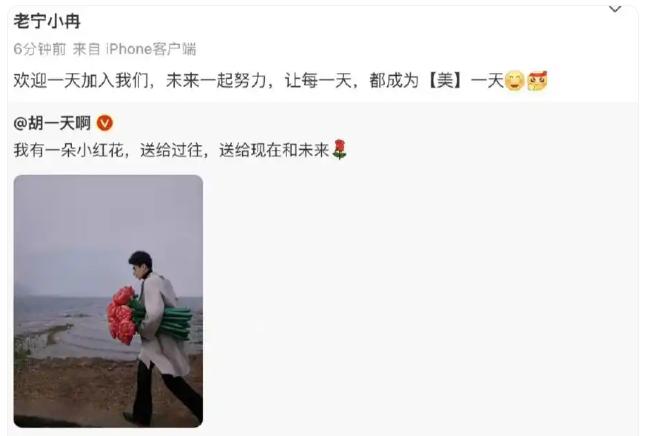This screenshot has height=436, width=647.
Task: Click the phrase 送给过往
Action: coord(171,150)
